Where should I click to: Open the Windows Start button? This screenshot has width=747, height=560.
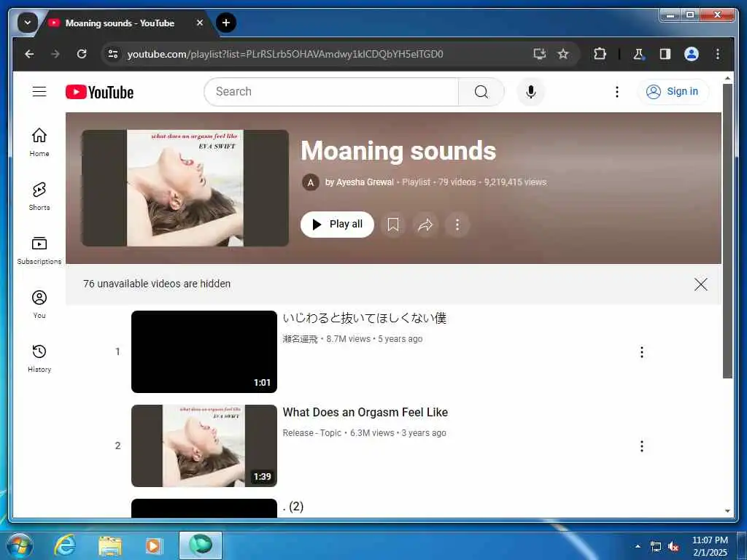[x=20, y=545]
